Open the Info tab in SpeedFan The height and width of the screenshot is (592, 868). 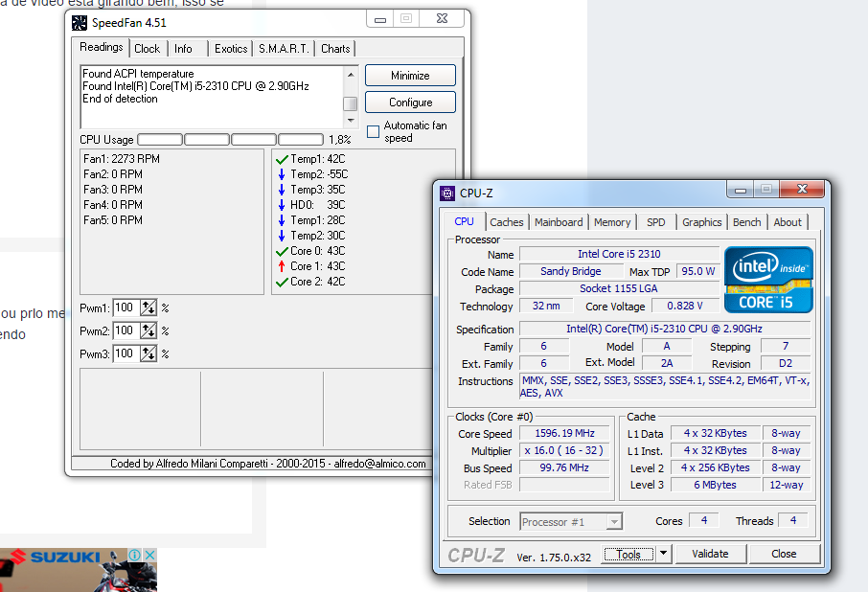(x=183, y=49)
